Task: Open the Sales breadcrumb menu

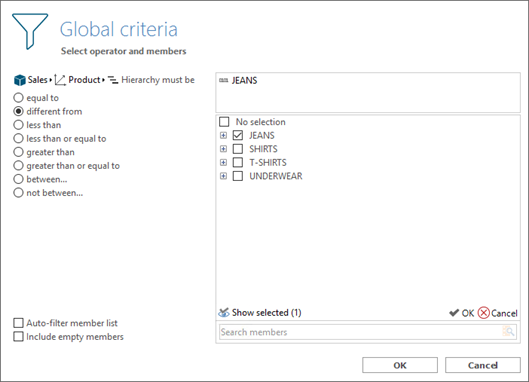Action: 51,80
